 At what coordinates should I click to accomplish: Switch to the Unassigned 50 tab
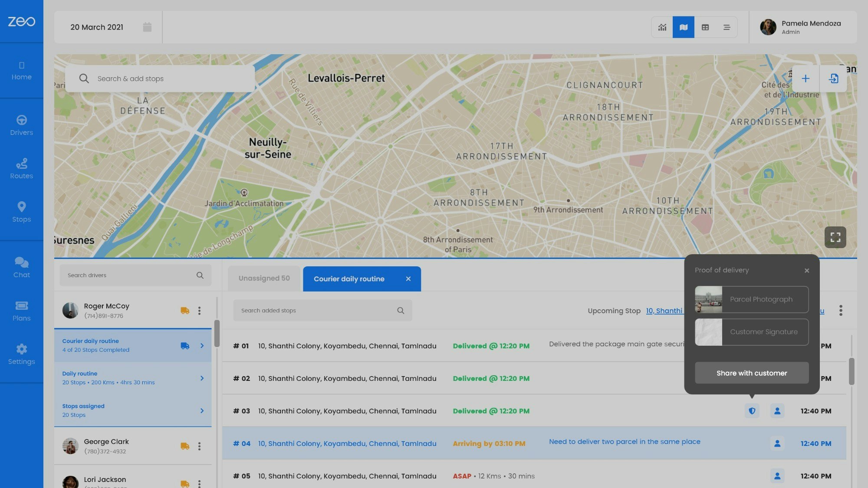coord(263,278)
